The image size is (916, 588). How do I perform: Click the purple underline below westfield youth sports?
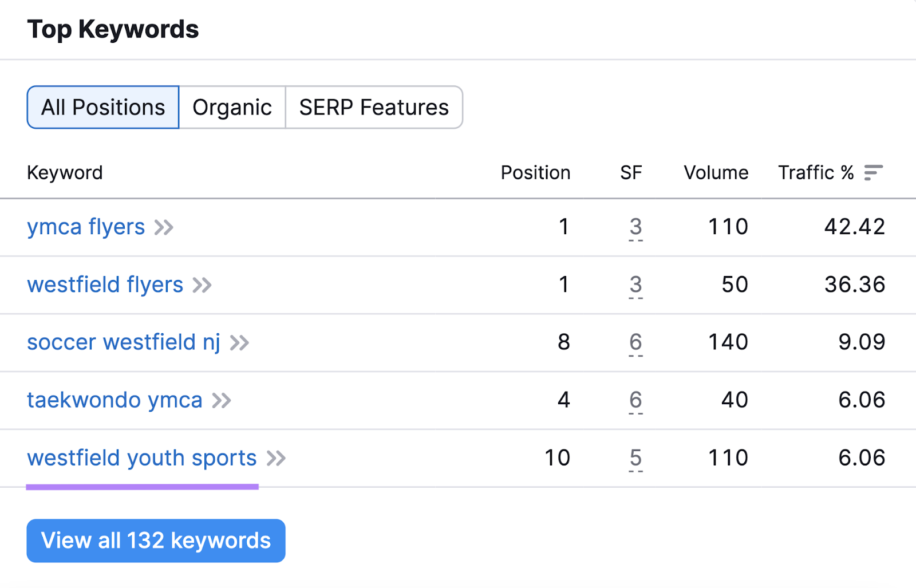[143, 487]
